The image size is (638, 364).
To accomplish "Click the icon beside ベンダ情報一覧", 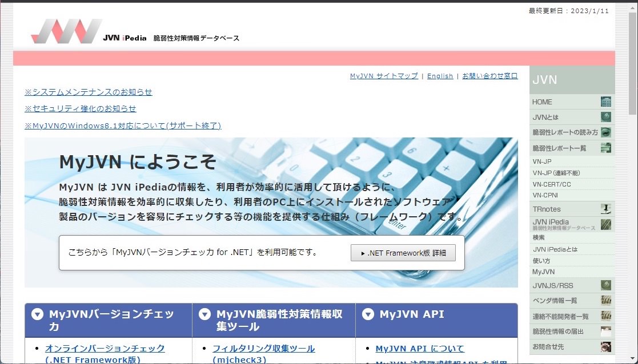I will click(606, 301).
